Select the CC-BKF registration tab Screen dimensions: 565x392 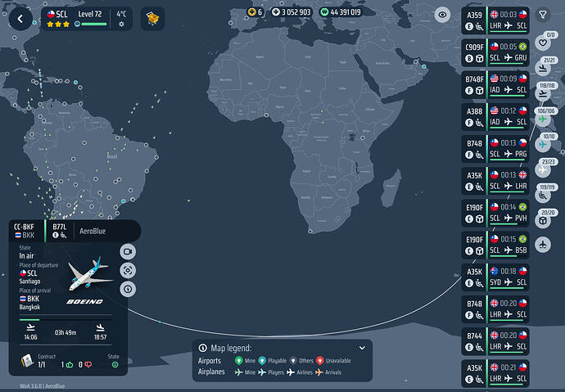tap(25, 231)
